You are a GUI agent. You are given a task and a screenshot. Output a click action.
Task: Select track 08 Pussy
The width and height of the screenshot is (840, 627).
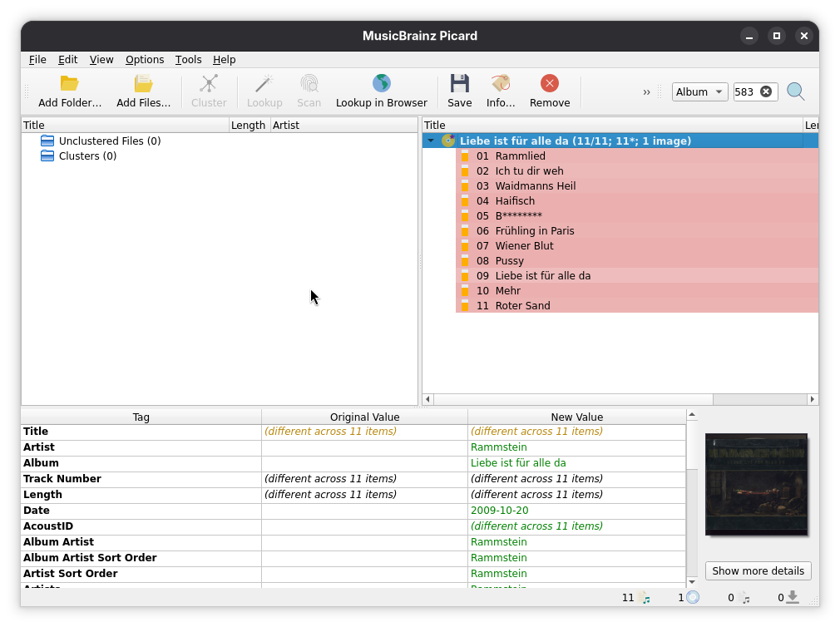point(509,261)
